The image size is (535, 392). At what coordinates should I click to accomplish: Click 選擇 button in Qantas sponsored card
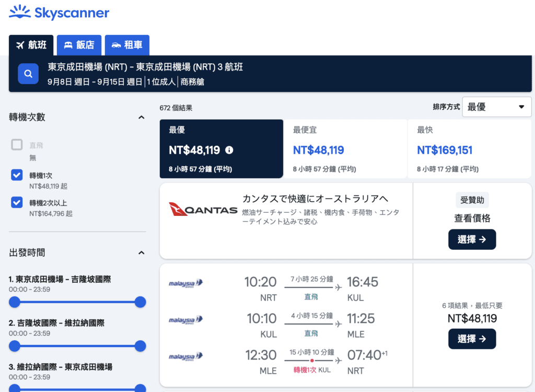pos(472,239)
